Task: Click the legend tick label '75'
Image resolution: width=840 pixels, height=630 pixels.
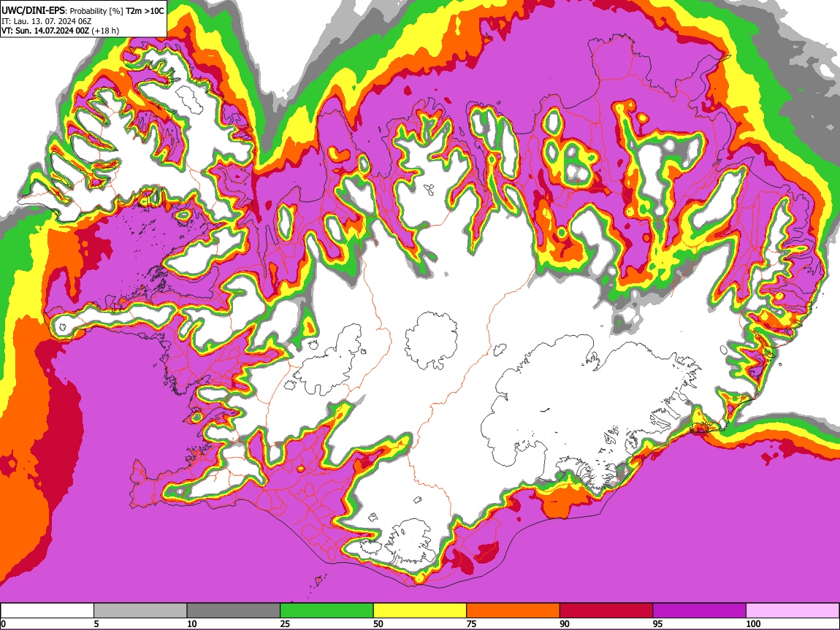Action: [x=471, y=623]
